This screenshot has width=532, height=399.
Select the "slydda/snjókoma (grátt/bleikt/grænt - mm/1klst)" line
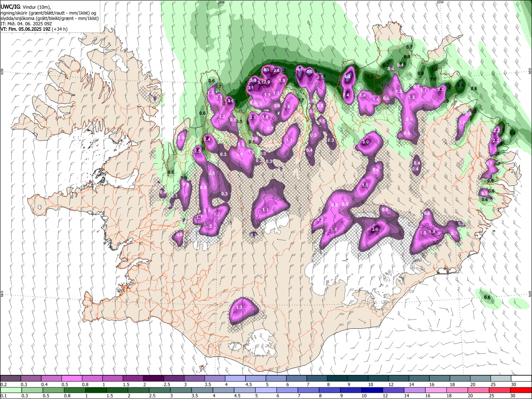tap(50, 18)
